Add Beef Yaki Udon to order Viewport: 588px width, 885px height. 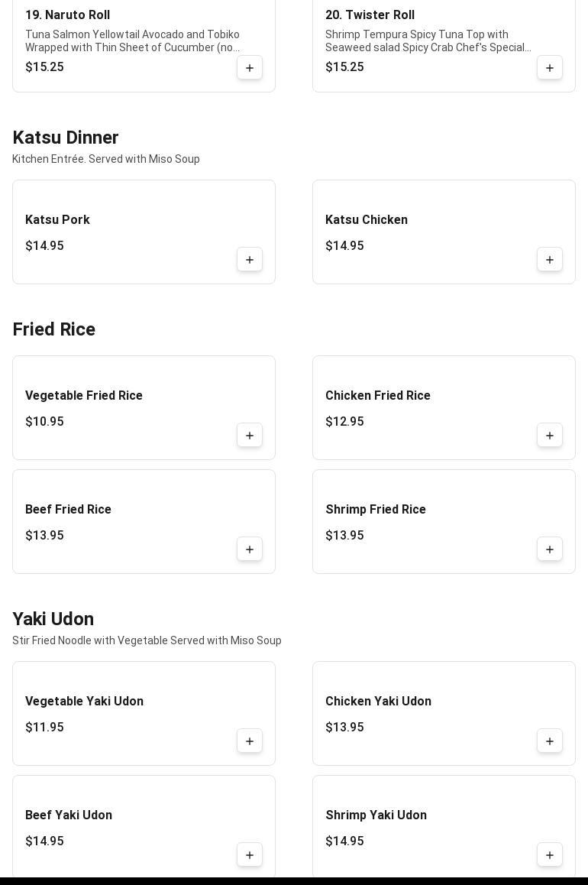250,855
